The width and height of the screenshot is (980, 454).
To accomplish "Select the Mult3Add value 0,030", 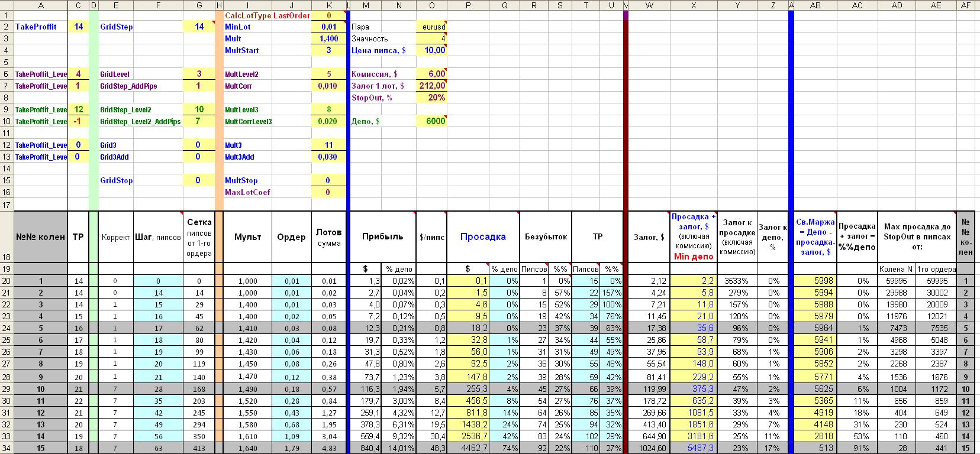I will pos(328,157).
